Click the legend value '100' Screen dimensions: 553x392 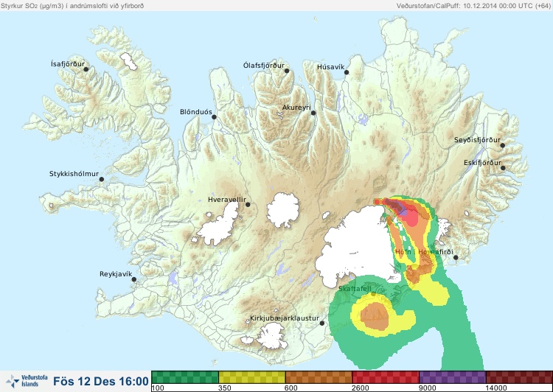coord(158,388)
